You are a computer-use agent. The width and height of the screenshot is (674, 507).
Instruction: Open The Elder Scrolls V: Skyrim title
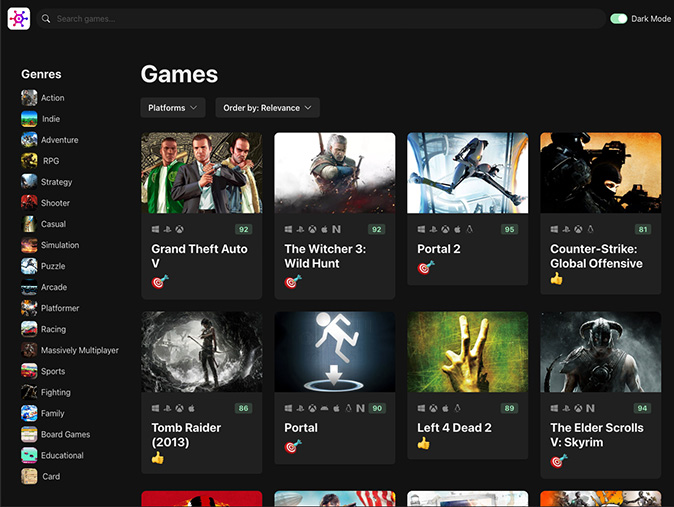tap(597, 435)
